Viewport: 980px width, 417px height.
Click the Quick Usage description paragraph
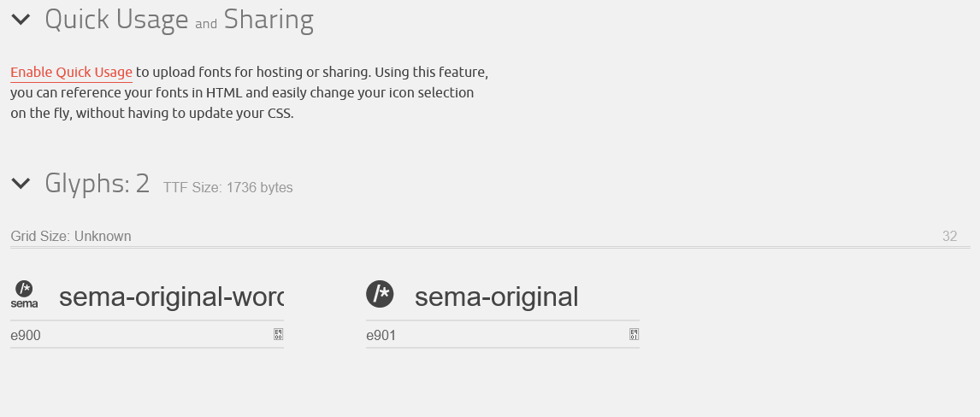[248, 92]
